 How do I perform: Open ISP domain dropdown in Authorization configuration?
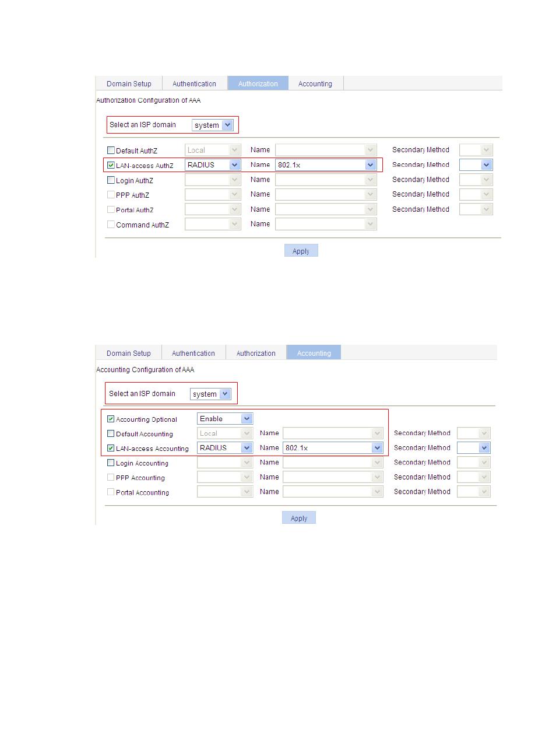pyautogui.click(x=227, y=125)
